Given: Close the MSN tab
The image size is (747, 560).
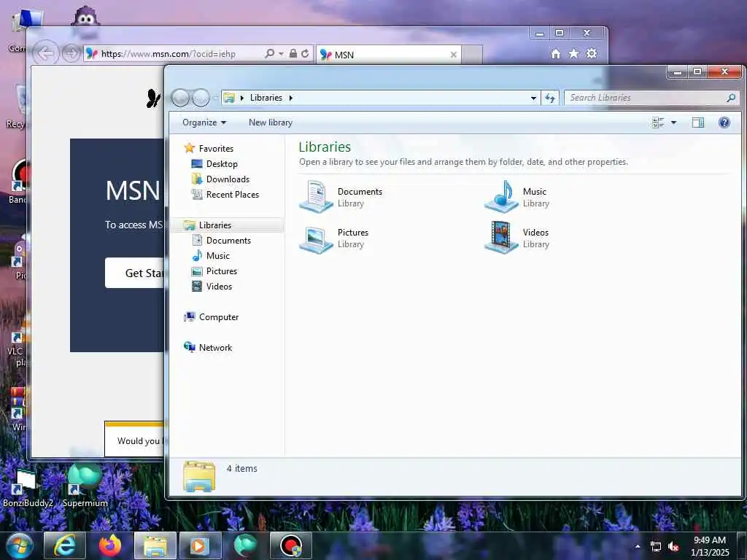Looking at the screenshot, I should click(454, 55).
